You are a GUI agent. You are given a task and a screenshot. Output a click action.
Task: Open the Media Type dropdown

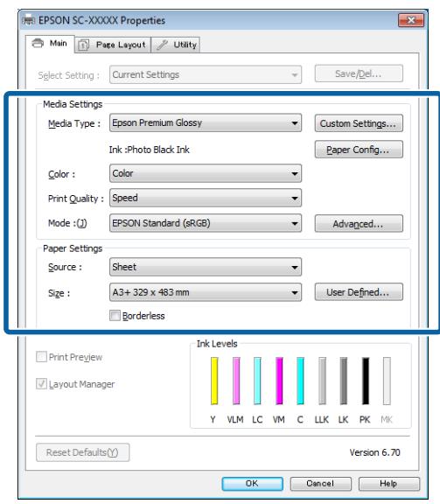[206, 122]
